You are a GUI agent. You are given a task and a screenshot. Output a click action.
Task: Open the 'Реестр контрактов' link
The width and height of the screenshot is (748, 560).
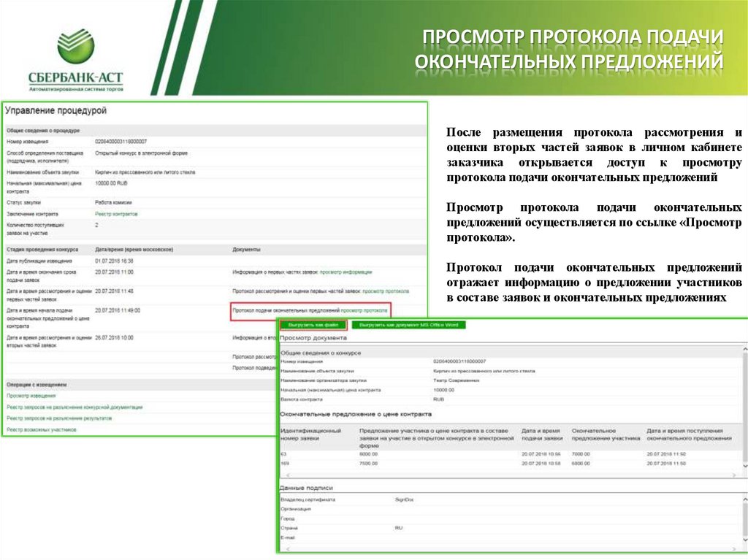(x=116, y=214)
